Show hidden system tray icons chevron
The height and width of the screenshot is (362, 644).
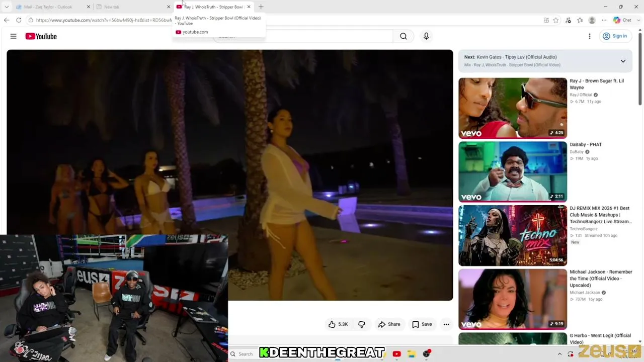[x=559, y=354]
